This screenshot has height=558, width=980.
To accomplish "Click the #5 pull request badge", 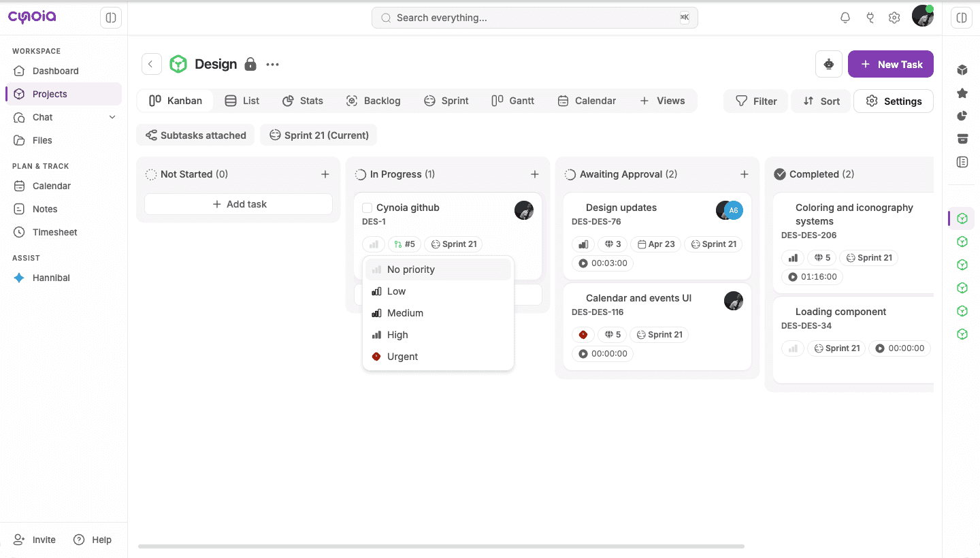I will (404, 244).
